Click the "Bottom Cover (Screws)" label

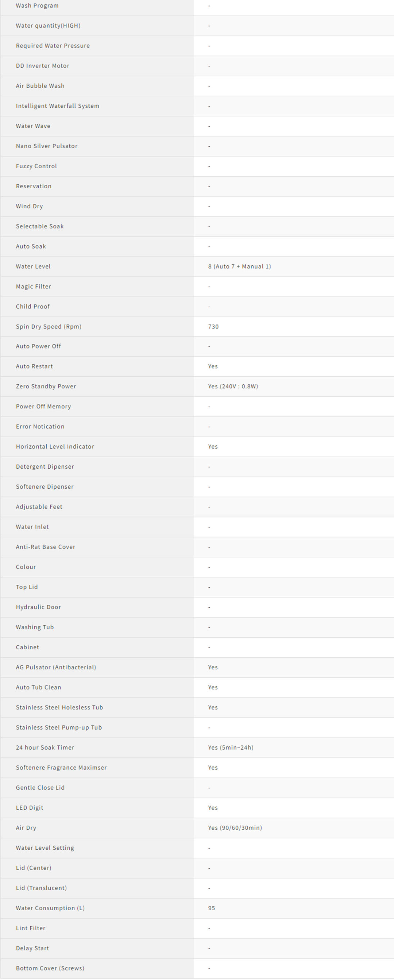click(x=50, y=968)
